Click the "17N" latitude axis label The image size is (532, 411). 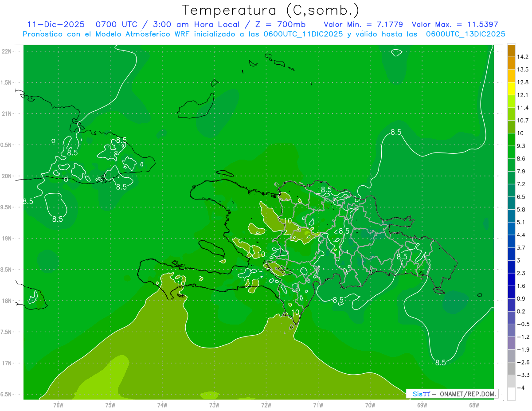pyautogui.click(x=7, y=363)
